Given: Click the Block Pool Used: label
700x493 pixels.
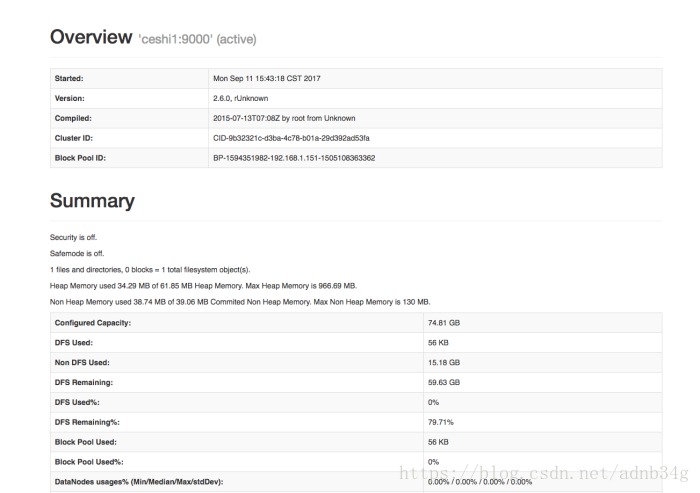Looking at the screenshot, I should [x=85, y=442].
